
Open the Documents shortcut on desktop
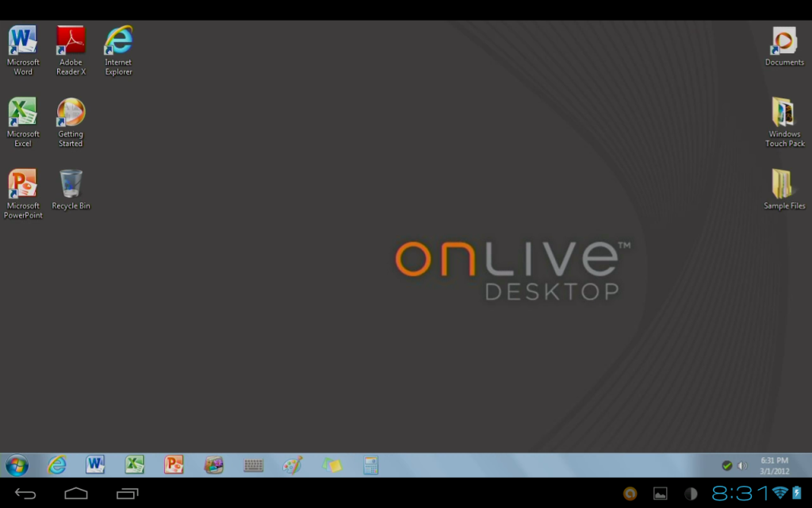[784, 46]
